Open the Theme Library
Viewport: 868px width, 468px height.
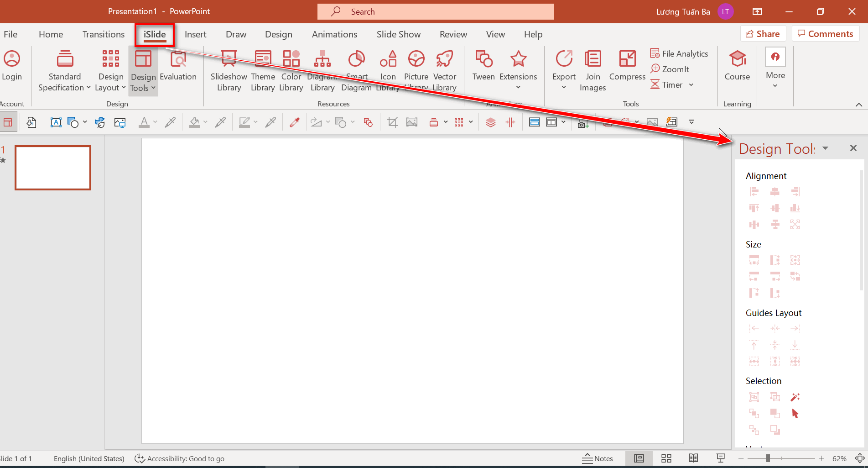[263, 71]
